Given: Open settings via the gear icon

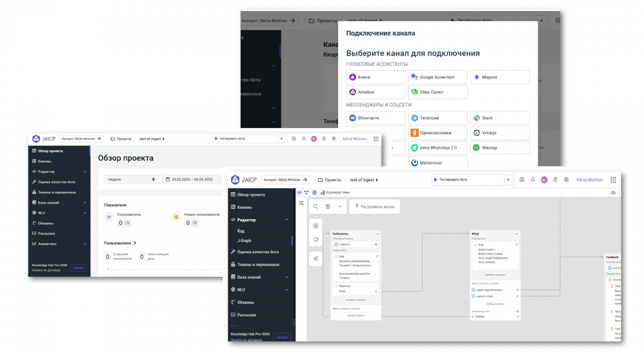Looking at the screenshot, I should 566,180.
